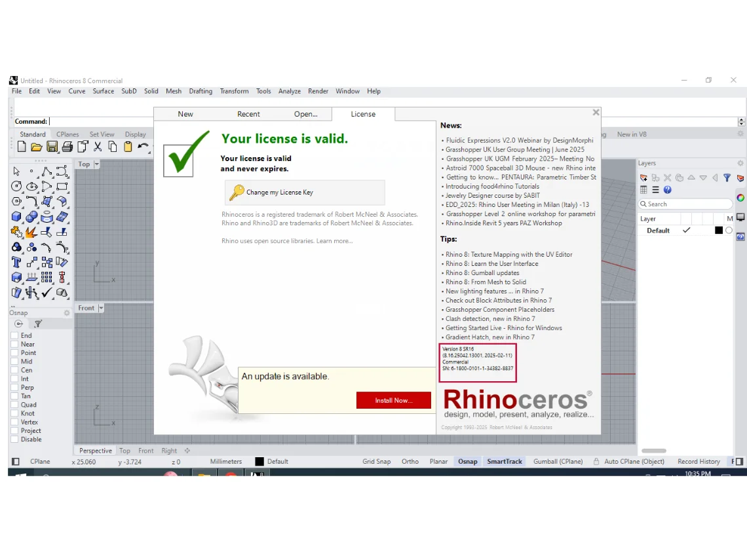Click the Cut scissors icon

coord(98,147)
